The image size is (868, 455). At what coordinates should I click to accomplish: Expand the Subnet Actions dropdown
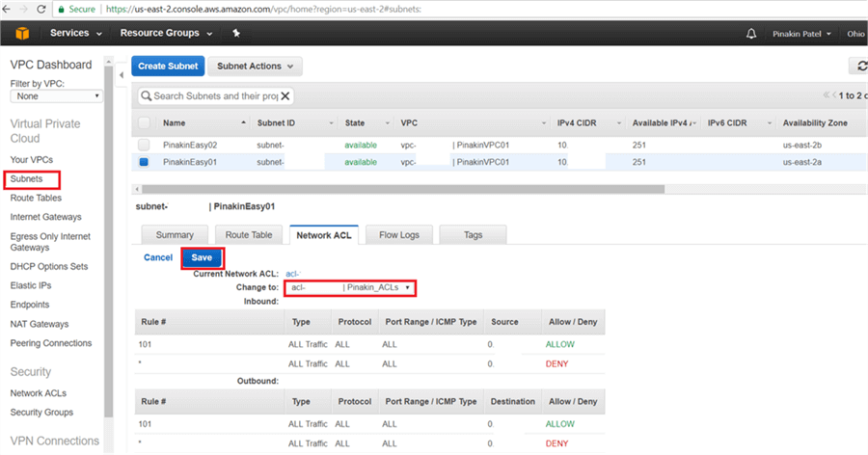click(256, 66)
